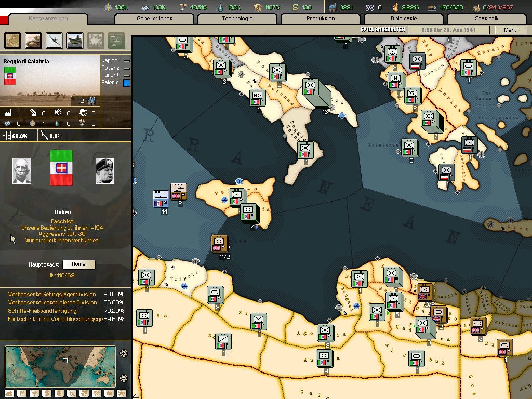Select the Europe map view toolbar icon
The width and height of the screenshot is (532, 399).
pyautogui.click(x=13, y=41)
